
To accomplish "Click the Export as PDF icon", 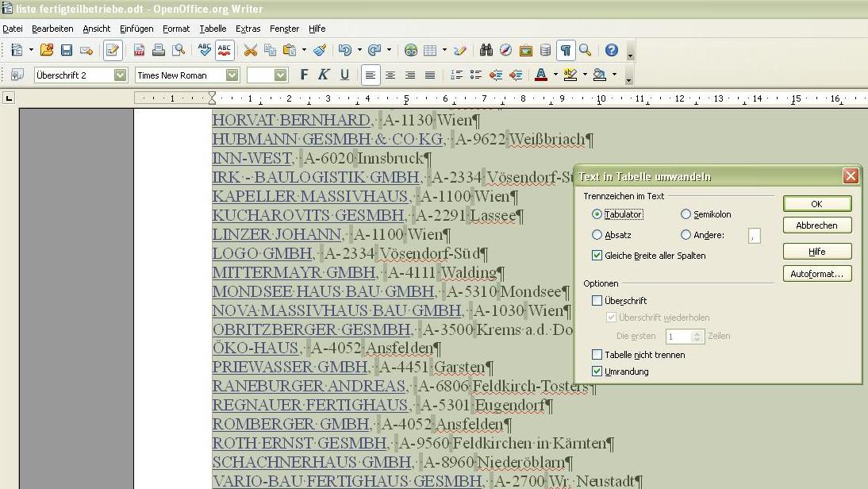I will click(139, 50).
